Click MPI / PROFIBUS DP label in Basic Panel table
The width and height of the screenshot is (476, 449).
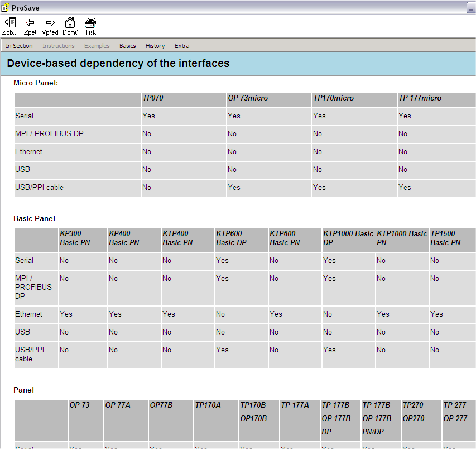(33, 287)
